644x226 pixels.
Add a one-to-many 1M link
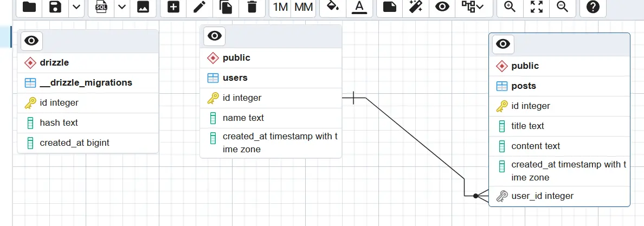pyautogui.click(x=280, y=7)
